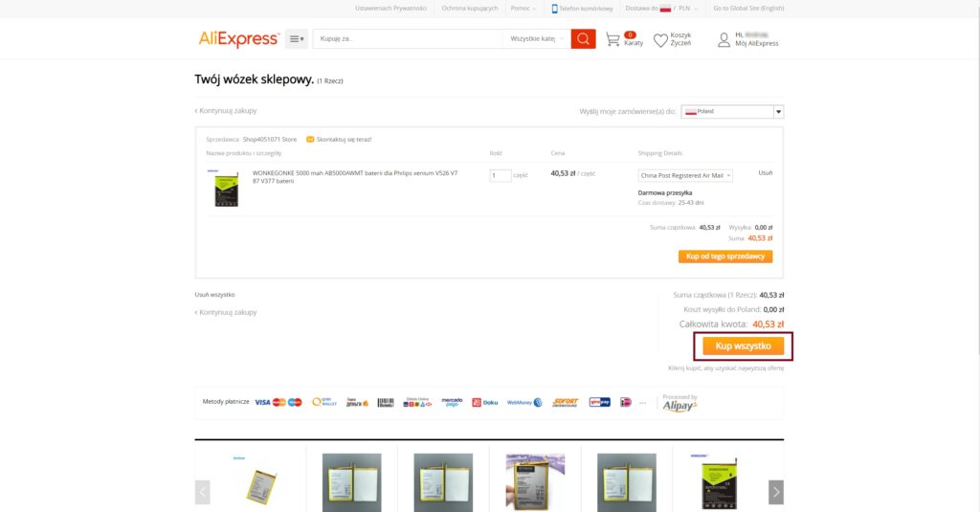980x512 pixels.
Task: Expand the all categories search dropdown
Action: [x=536, y=39]
